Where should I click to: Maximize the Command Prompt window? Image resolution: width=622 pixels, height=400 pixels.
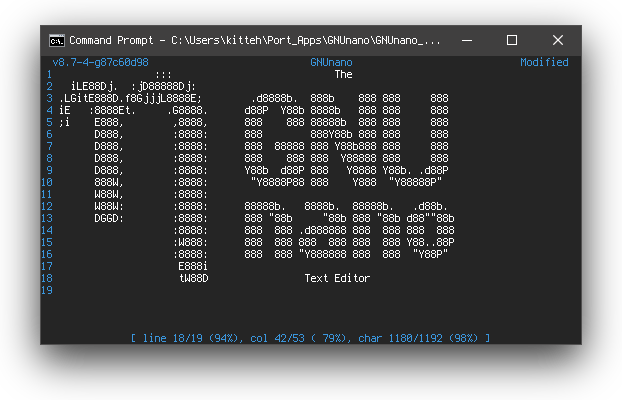512,40
